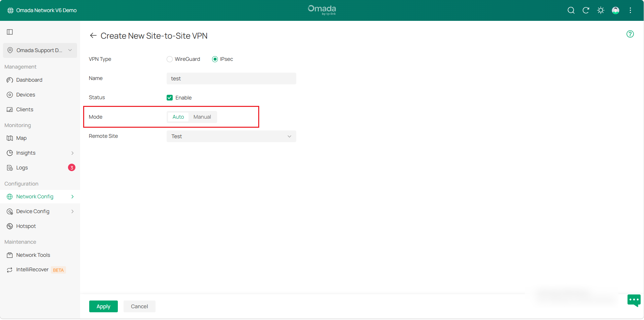Open the Remote Site dropdown
The image size is (644, 320).
pyautogui.click(x=231, y=136)
